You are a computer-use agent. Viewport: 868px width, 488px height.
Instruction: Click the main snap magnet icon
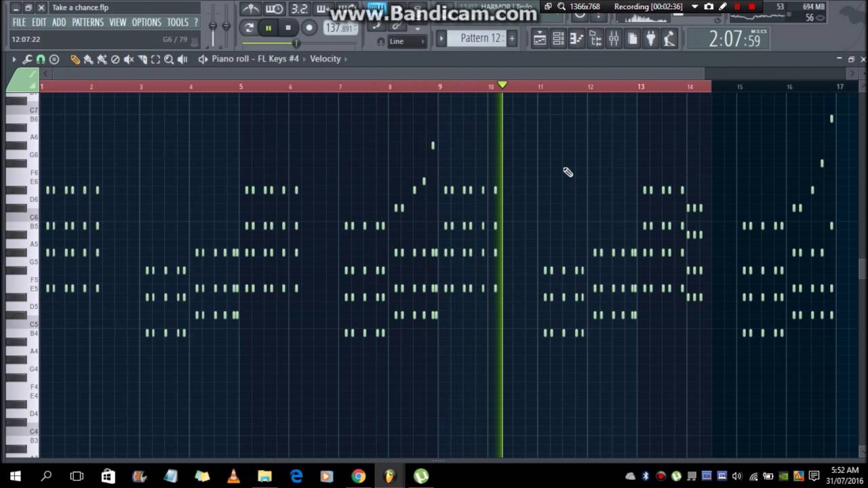pyautogui.click(x=380, y=41)
